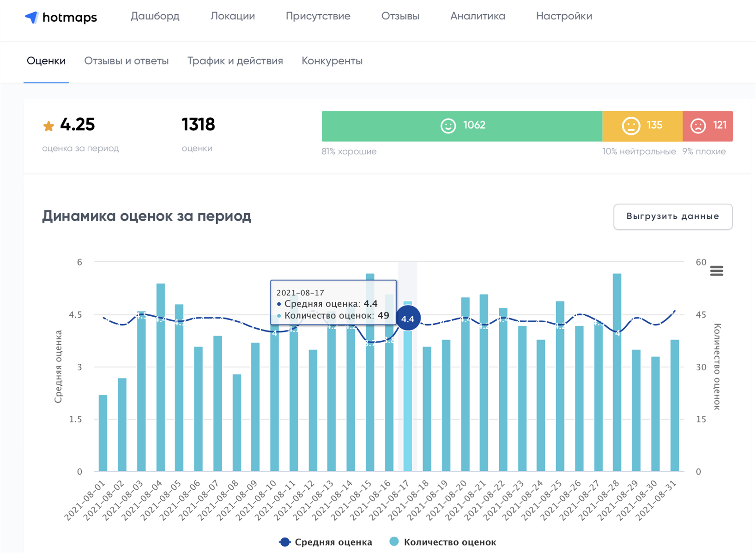Select the 2021-08-17 bar on chart
The width and height of the screenshot is (756, 553).
coord(408,392)
